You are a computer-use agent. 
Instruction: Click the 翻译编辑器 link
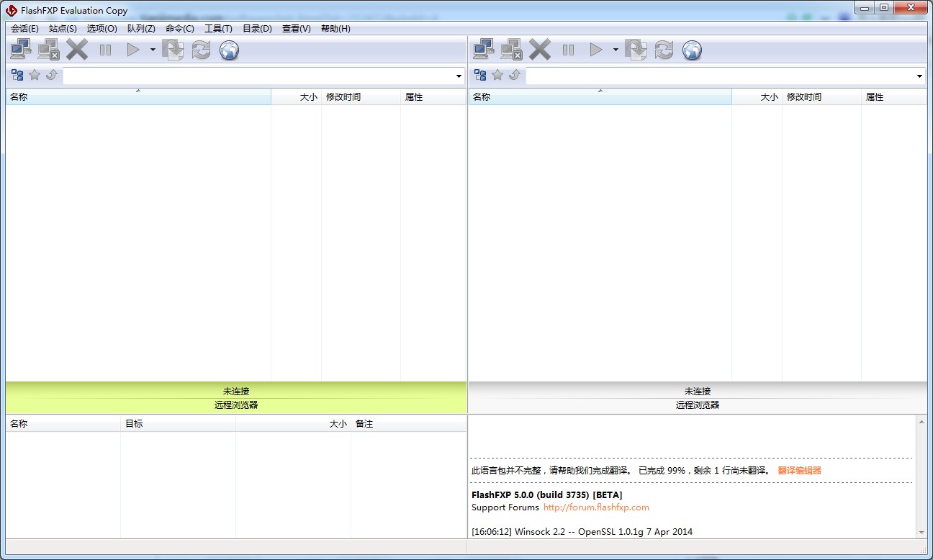(798, 470)
